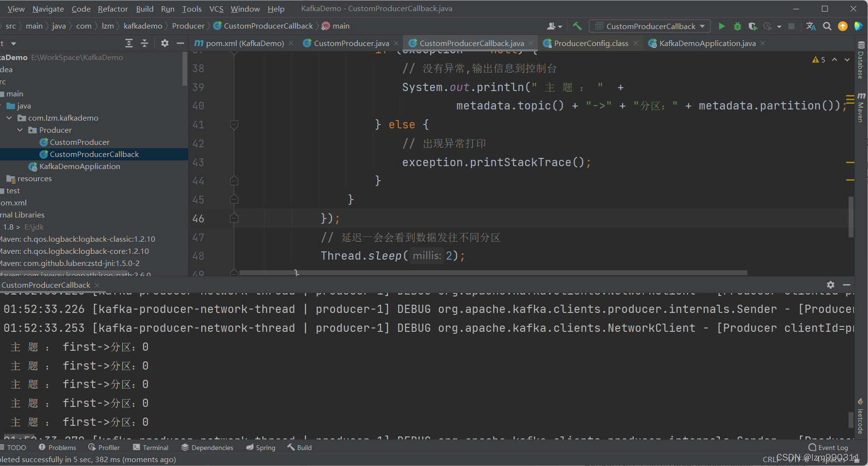This screenshot has width=868, height=466.
Task: Select CustomProducer class in project tree
Action: (x=80, y=142)
